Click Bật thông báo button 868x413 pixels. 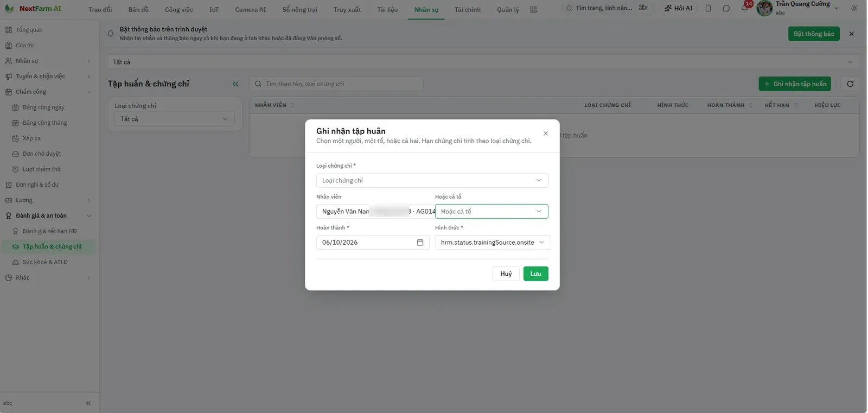[x=814, y=34]
